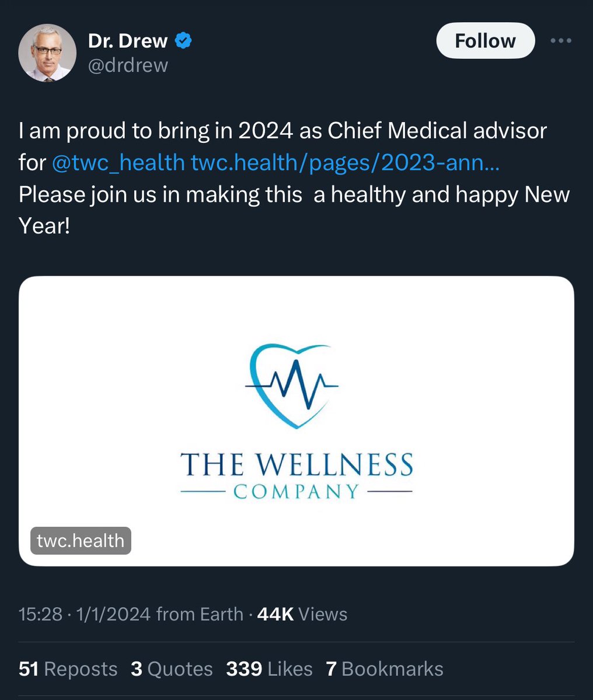The width and height of the screenshot is (593, 700).
Task: Open the three-dot more options menu
Action: [x=561, y=41]
